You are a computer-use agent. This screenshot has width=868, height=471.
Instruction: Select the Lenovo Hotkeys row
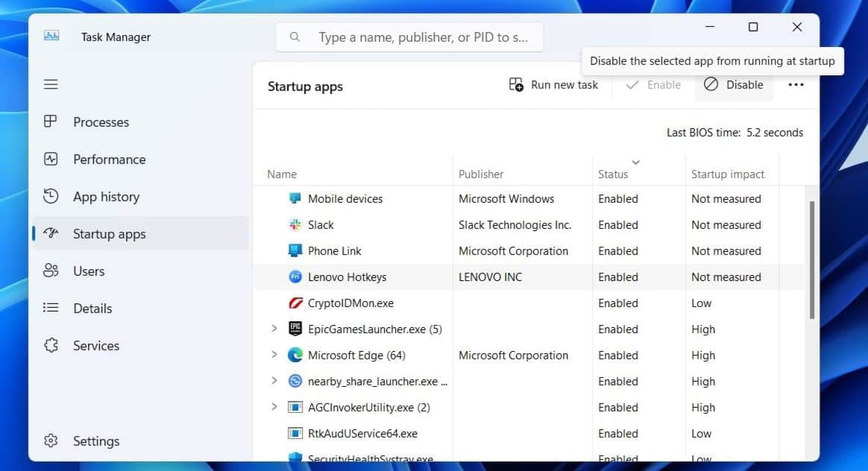347,276
